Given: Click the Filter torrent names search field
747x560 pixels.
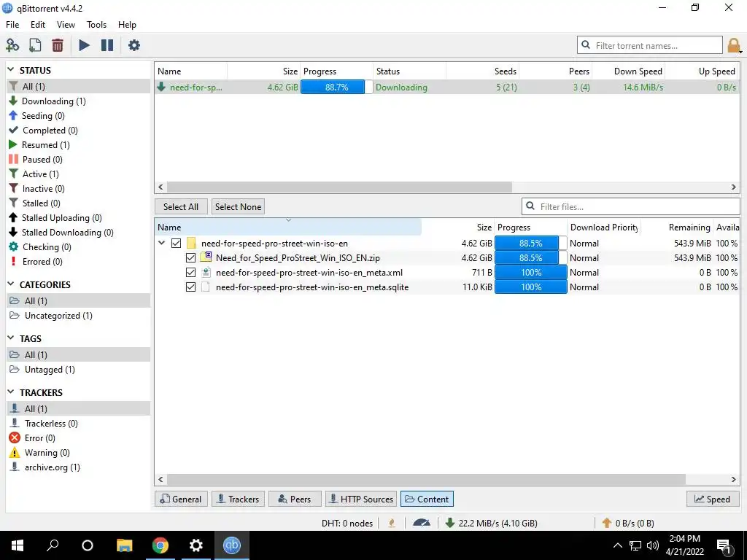Looking at the screenshot, I should [x=650, y=45].
